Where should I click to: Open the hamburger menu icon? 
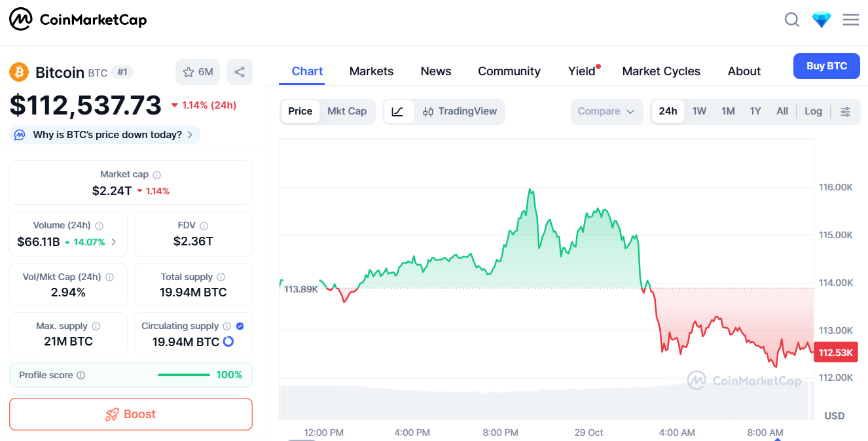[850, 20]
